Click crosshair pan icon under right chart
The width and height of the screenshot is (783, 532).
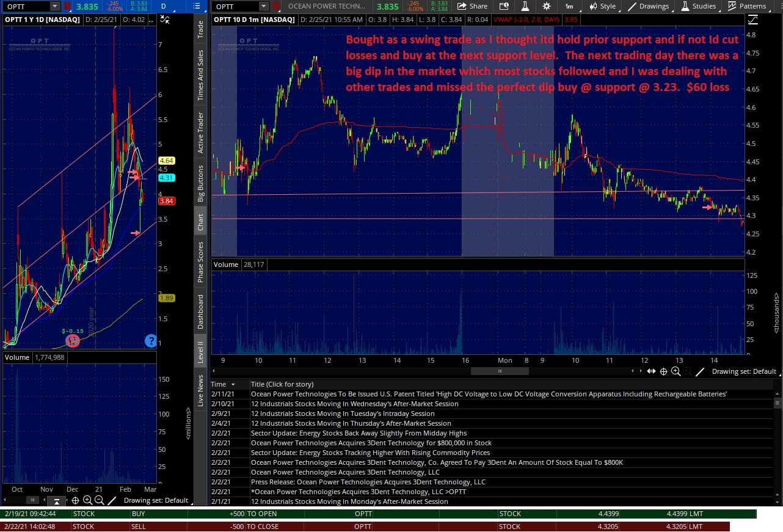click(664, 371)
